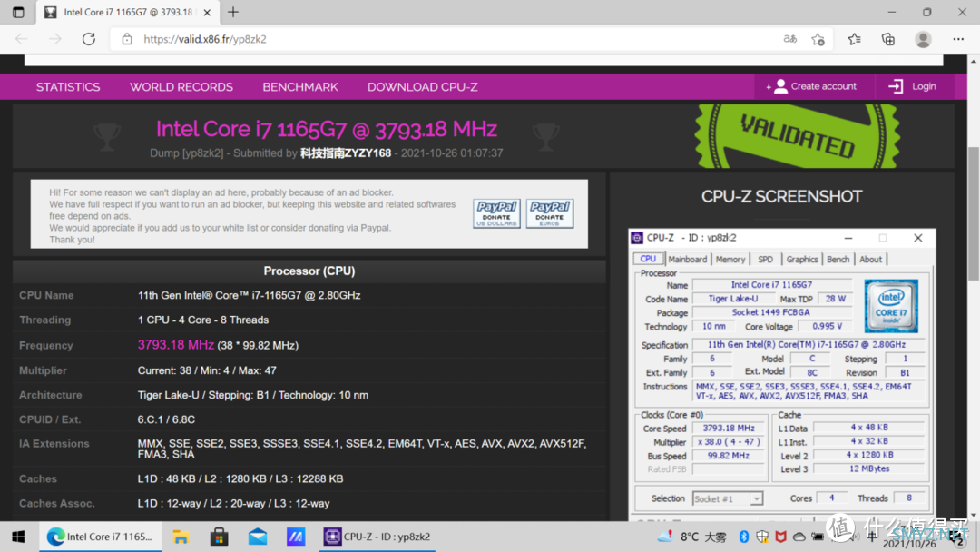Click PayPal Donate US Dollars button
The image size is (980, 552).
[496, 213]
